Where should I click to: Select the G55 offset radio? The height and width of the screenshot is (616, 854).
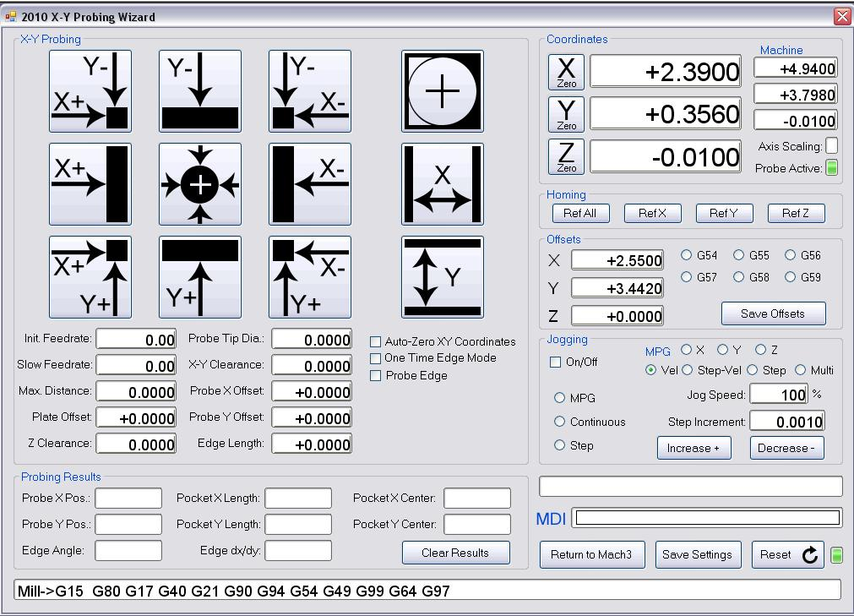click(738, 255)
